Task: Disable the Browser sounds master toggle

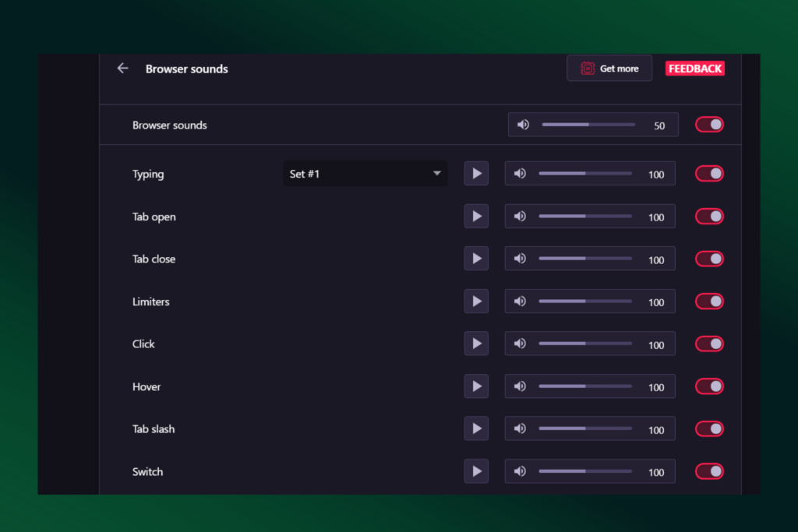Action: [708, 124]
